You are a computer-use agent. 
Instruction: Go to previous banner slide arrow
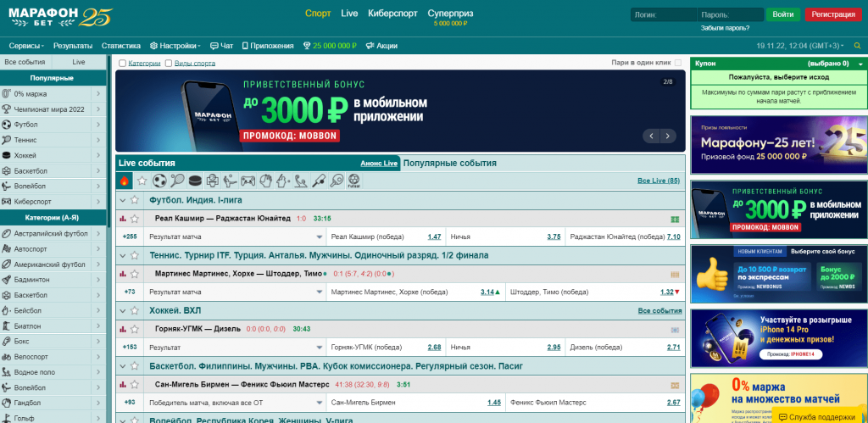652,136
